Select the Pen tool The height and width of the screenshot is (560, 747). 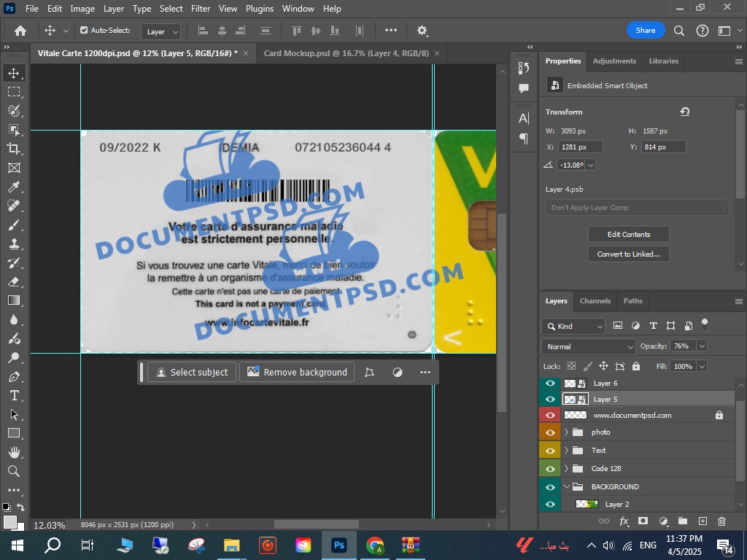tap(14, 377)
